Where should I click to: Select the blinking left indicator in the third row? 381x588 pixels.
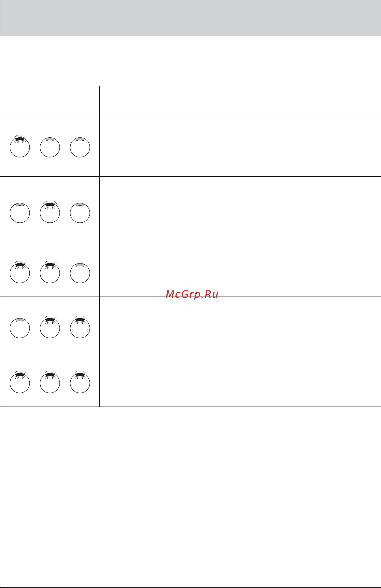click(x=20, y=272)
